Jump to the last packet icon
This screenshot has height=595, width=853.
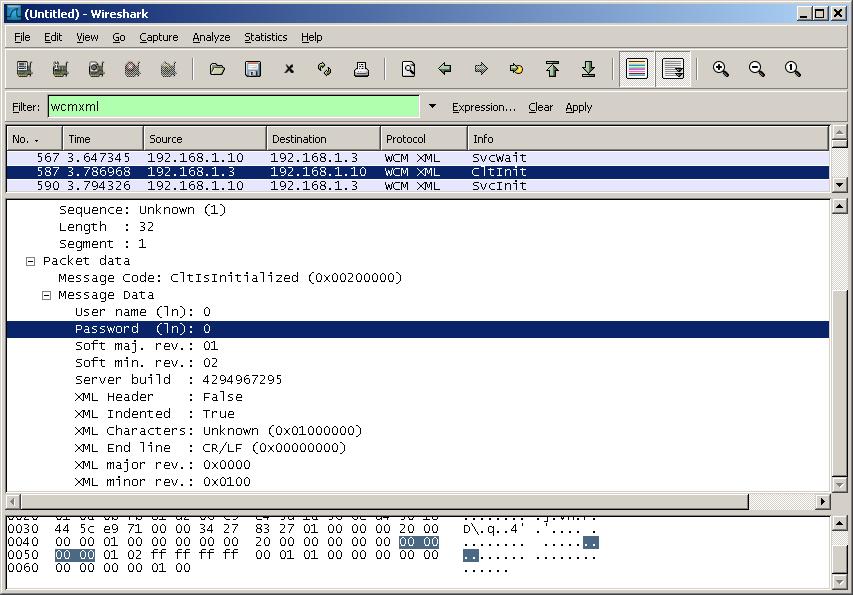[x=588, y=69]
